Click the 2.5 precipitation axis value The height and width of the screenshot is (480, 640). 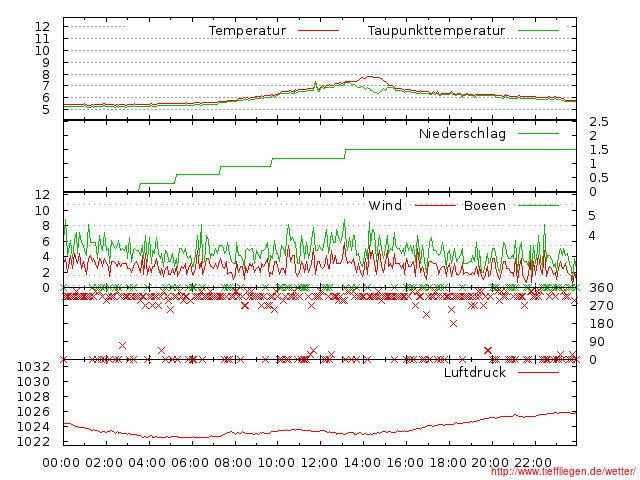tap(599, 122)
